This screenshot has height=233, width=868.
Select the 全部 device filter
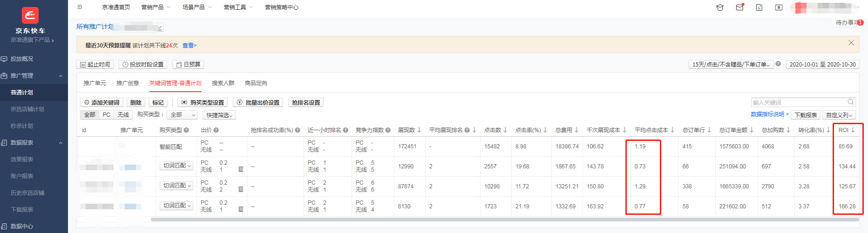point(89,115)
